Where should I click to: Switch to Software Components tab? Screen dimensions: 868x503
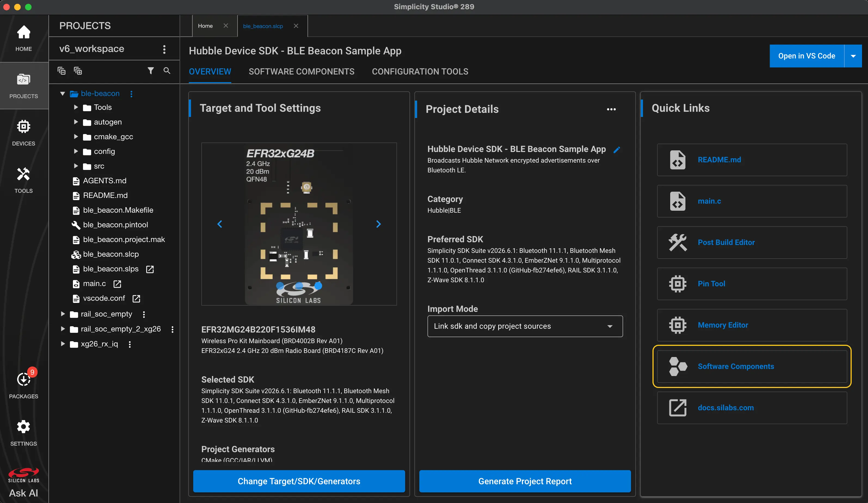(301, 71)
